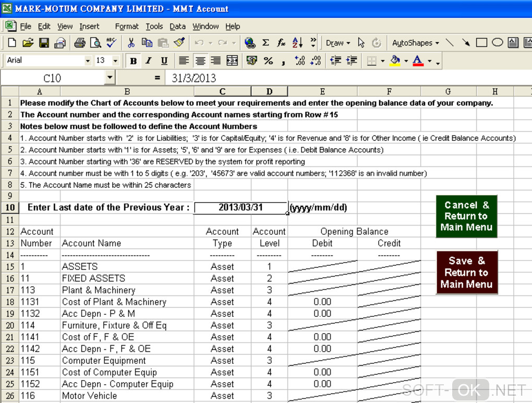Open the AutoShapes dropdown
The image size is (532, 403).
415,43
